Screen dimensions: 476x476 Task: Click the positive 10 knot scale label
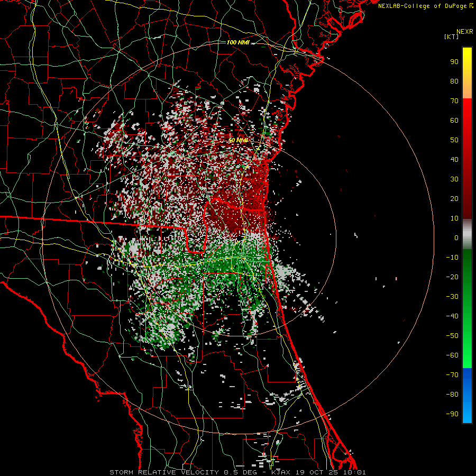[x=454, y=218]
